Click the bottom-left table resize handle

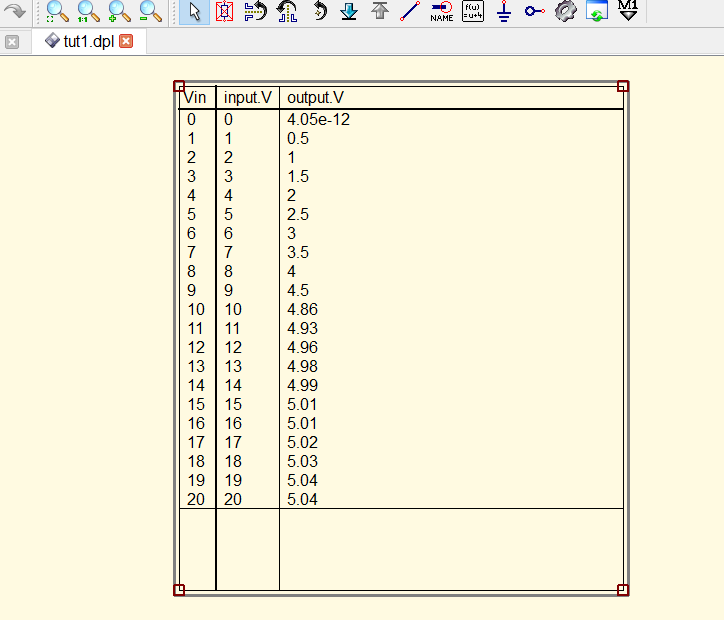pos(179,590)
